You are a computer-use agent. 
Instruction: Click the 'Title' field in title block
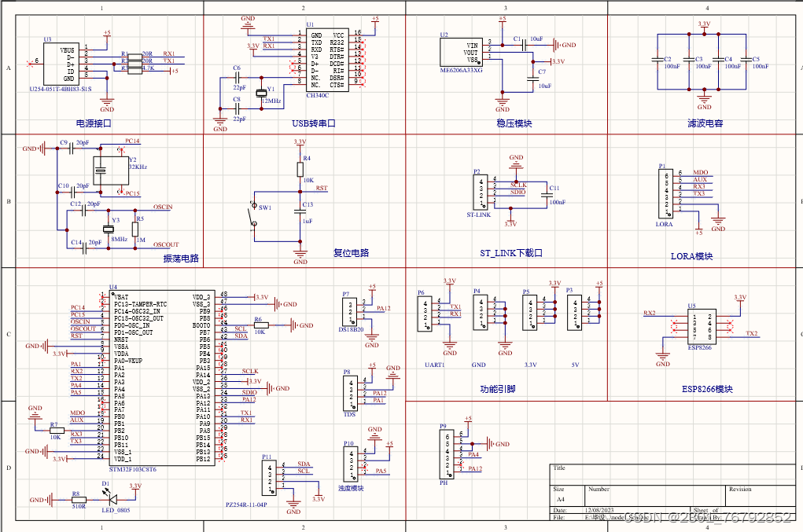tap(559, 468)
